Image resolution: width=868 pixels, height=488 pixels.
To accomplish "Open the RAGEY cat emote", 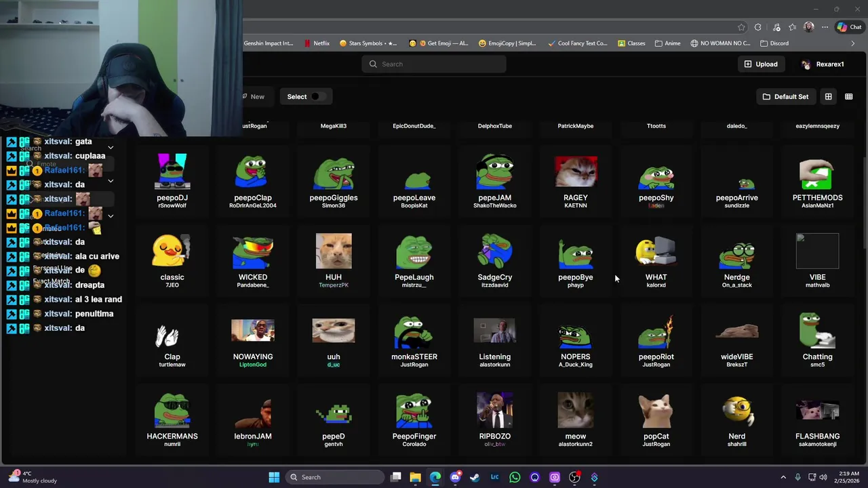I will pyautogui.click(x=576, y=171).
